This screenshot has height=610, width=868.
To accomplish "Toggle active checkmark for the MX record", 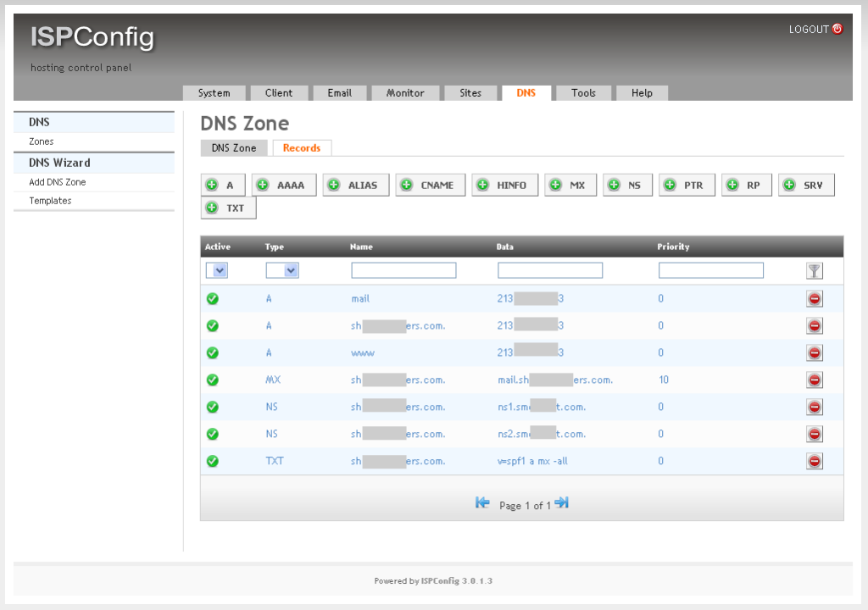I will [x=213, y=380].
